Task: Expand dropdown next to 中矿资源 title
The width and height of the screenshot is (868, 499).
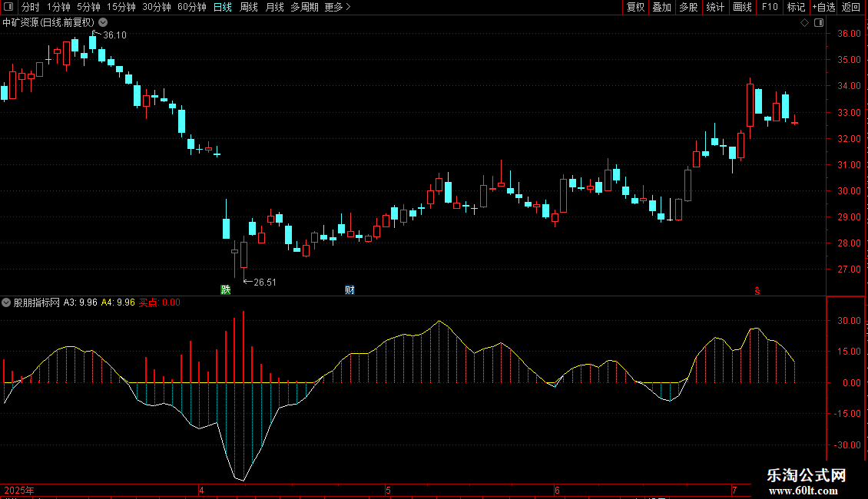Action: [x=103, y=22]
